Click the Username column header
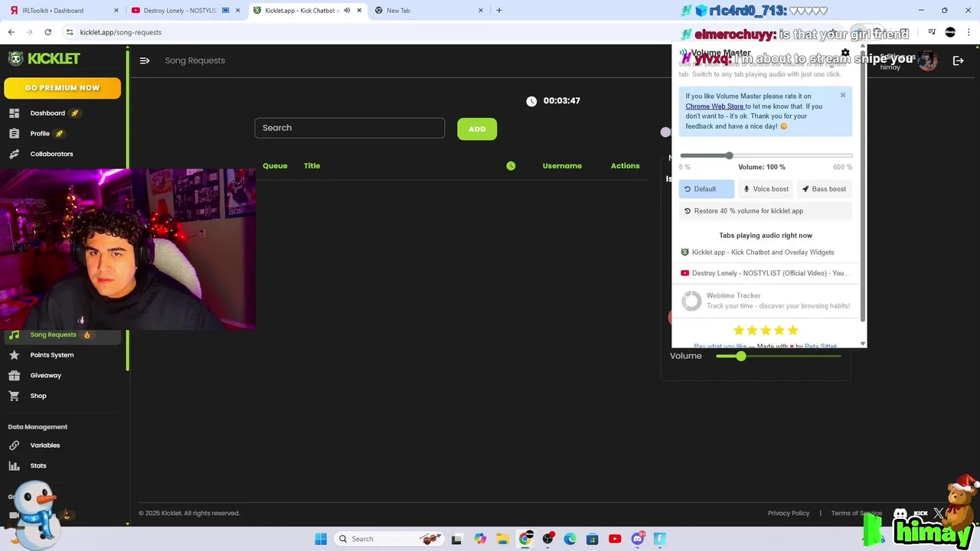The width and height of the screenshot is (980, 551). [x=562, y=166]
